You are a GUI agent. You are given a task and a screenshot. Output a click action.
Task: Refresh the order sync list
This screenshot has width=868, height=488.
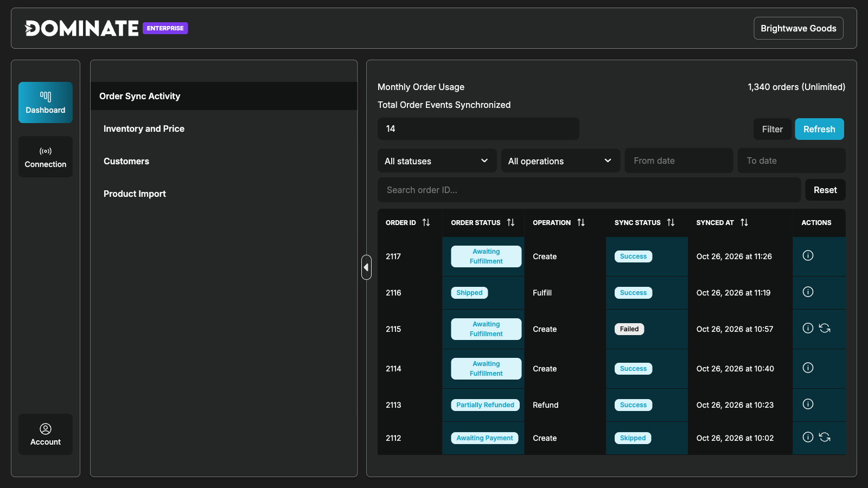point(819,129)
